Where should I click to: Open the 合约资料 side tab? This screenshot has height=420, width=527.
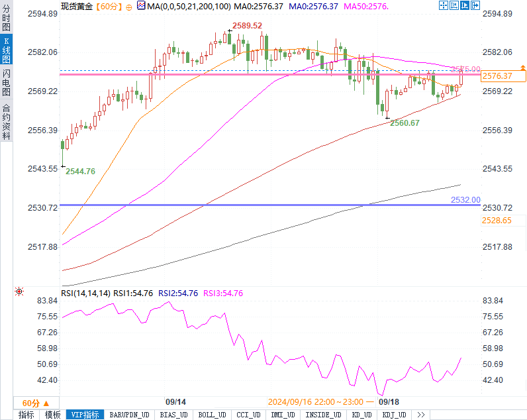(x=6, y=121)
